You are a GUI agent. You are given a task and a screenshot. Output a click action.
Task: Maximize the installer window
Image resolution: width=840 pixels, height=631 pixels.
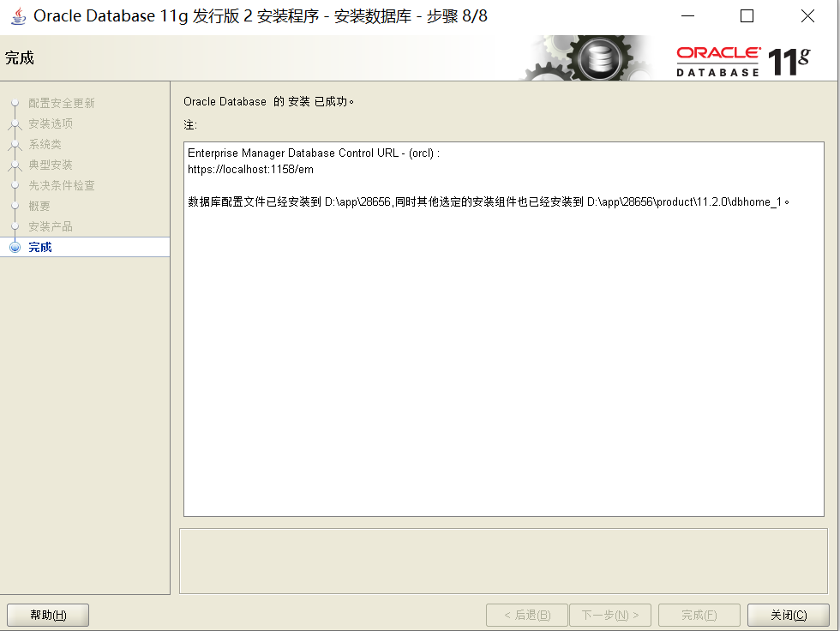[x=747, y=16]
